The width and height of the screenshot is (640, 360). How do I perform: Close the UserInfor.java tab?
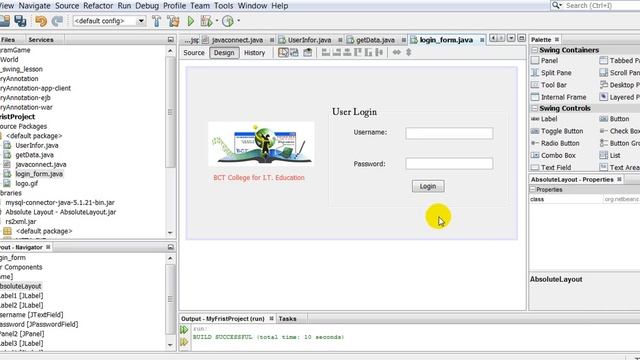[340, 40]
